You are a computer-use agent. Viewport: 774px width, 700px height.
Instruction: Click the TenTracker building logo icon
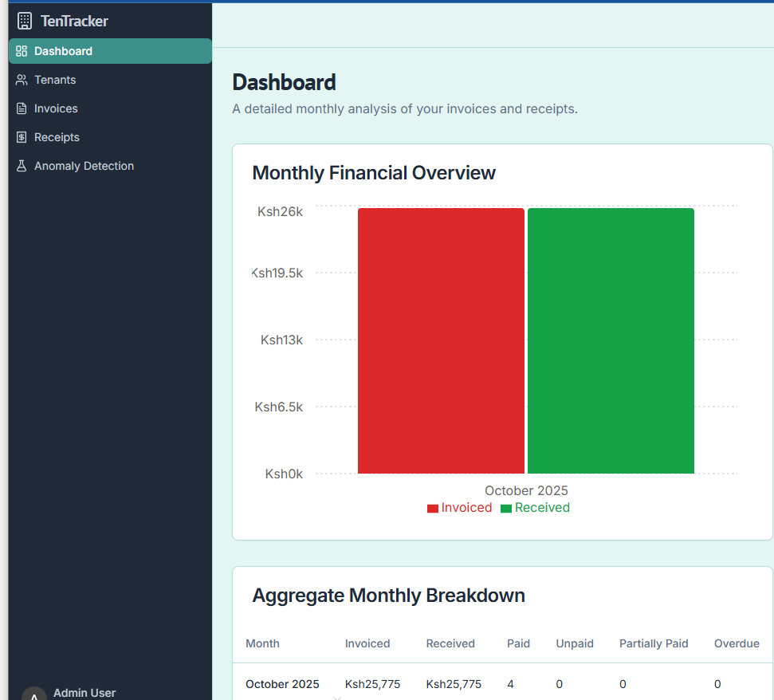25,22
